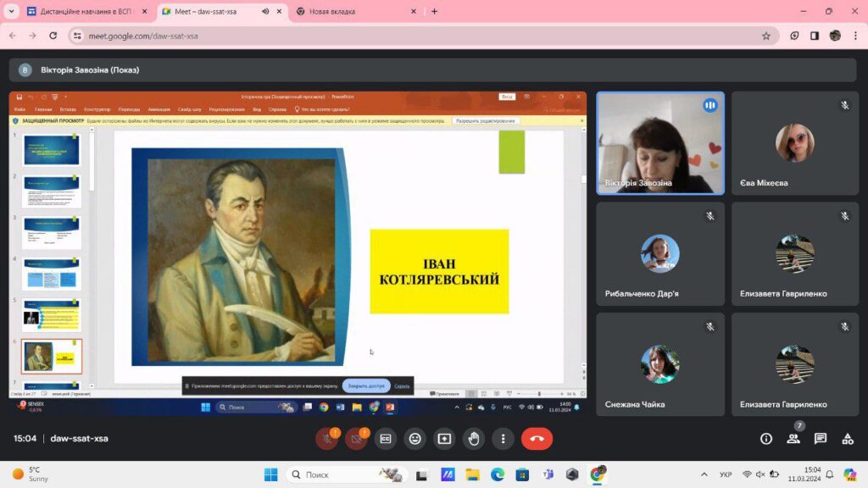
Task: Open the Windows Start menu on taskbar
Action: point(270,474)
